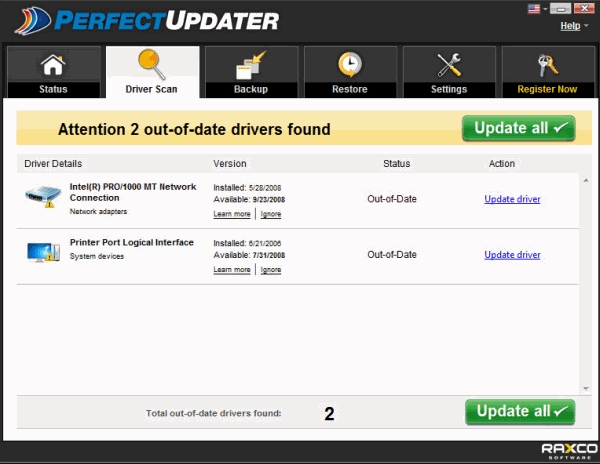Click the driver list scroll up arrow
600x464 pixels.
click(586, 180)
